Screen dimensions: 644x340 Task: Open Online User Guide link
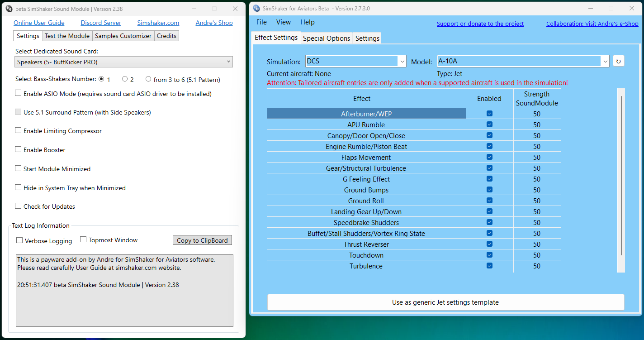39,23
